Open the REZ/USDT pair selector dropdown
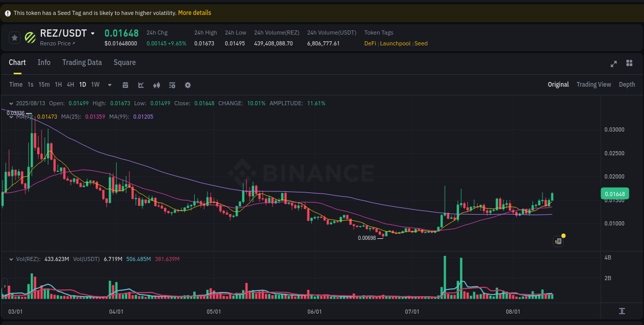Image resolution: width=644 pixels, height=325 pixels. [x=93, y=33]
